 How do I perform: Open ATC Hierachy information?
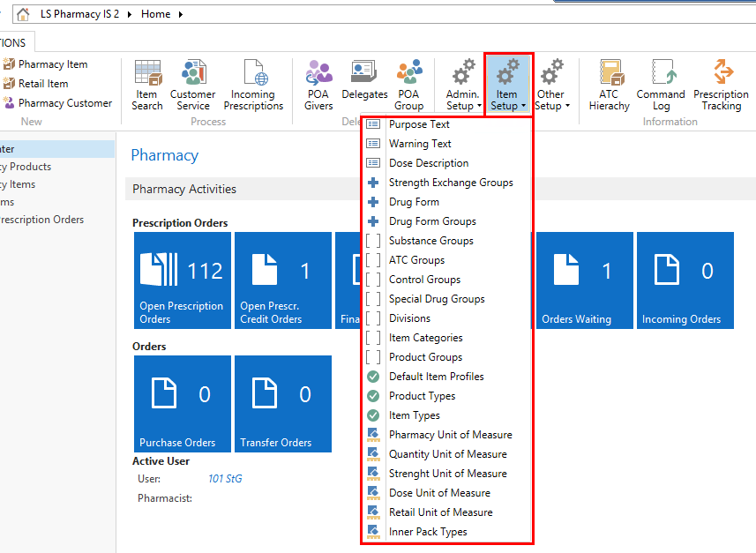610,86
